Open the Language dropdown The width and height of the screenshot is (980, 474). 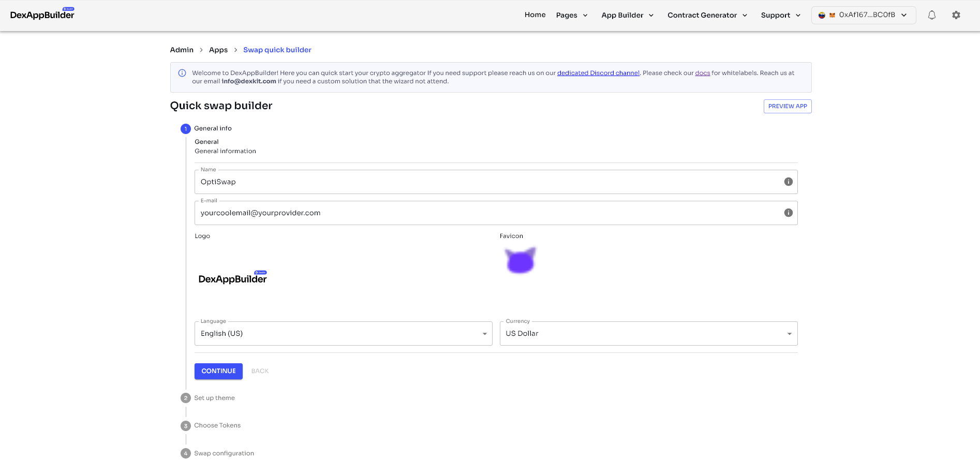click(x=343, y=334)
